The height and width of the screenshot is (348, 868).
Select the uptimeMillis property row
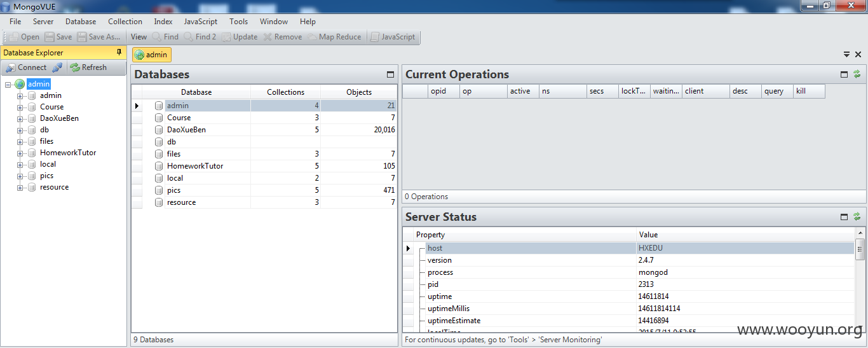point(629,309)
